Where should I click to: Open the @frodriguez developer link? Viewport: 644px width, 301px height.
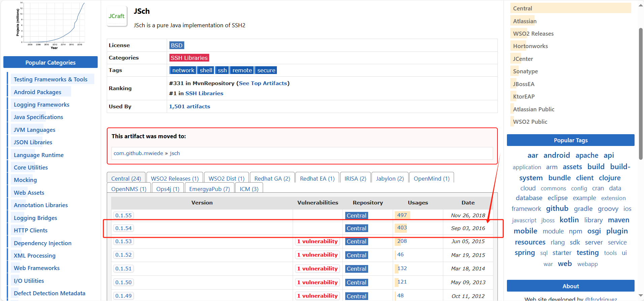601,299
